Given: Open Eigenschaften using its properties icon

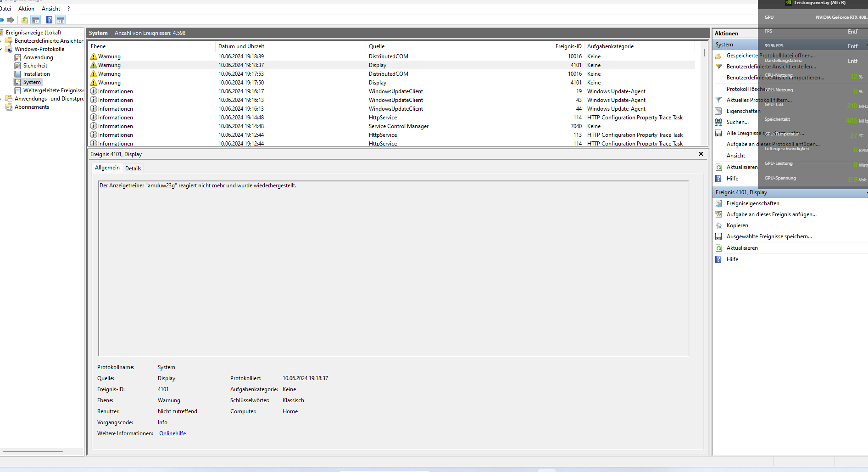Looking at the screenshot, I should click(718, 111).
